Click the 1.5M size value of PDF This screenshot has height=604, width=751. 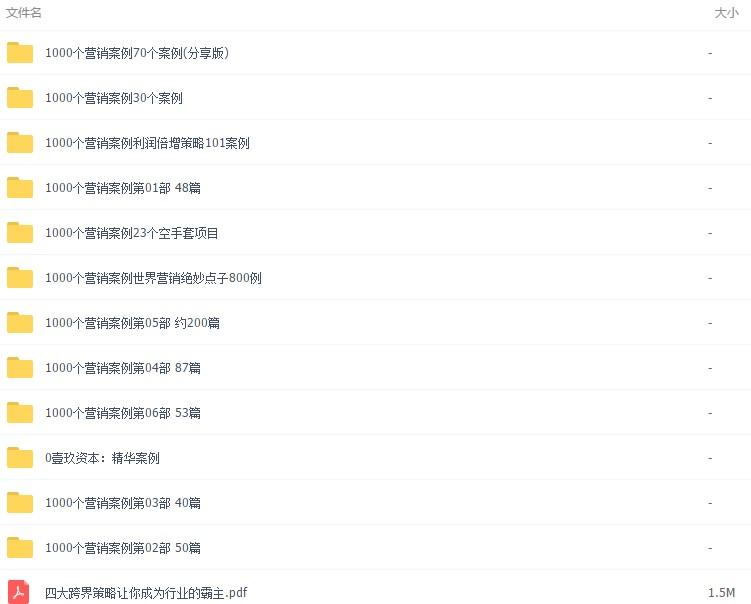tap(721, 593)
